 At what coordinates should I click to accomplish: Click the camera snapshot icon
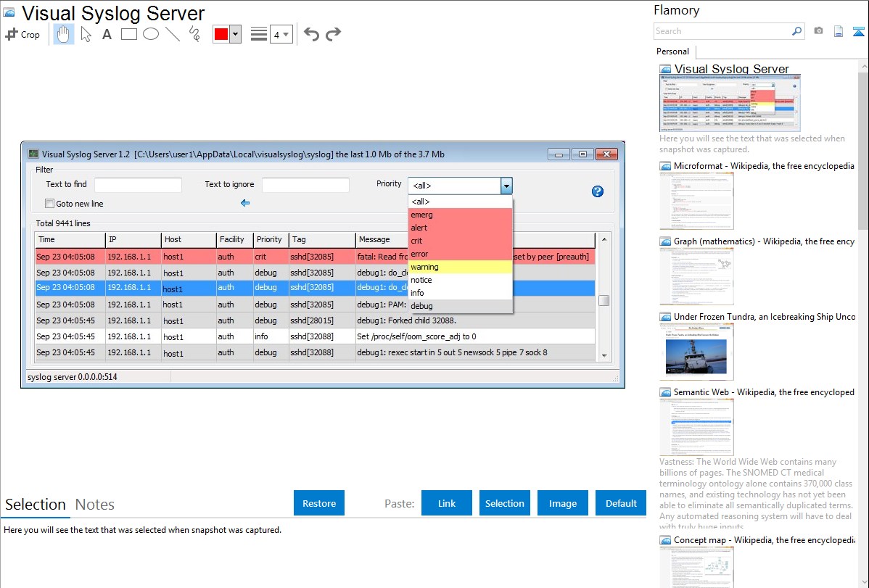point(818,31)
